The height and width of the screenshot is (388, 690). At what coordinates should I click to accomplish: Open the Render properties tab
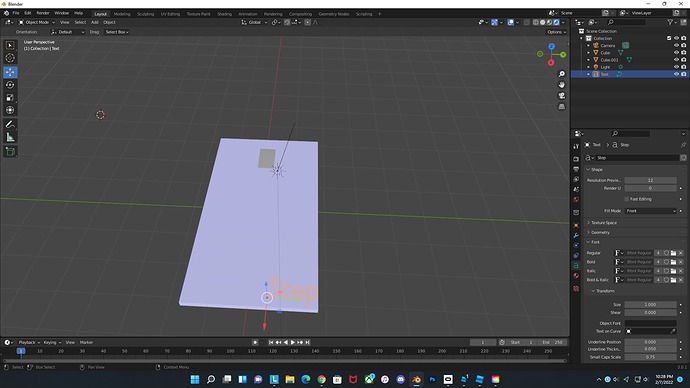[x=576, y=159]
